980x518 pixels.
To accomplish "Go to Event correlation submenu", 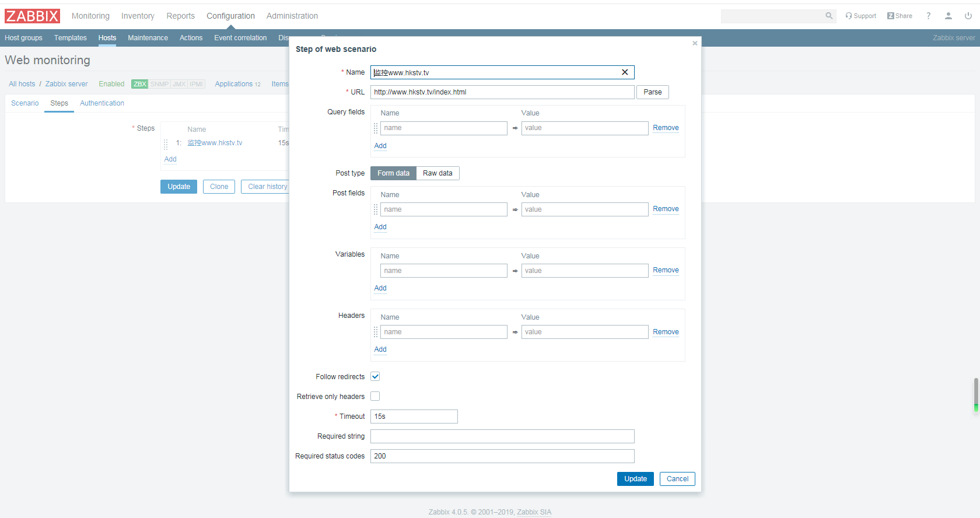I will pyautogui.click(x=240, y=38).
